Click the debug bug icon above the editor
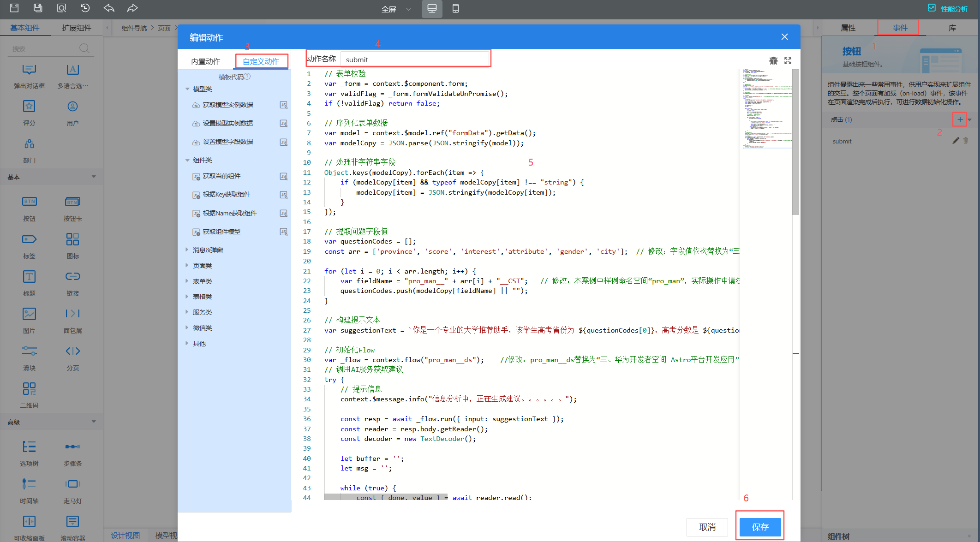This screenshot has width=980, height=542. pos(773,60)
